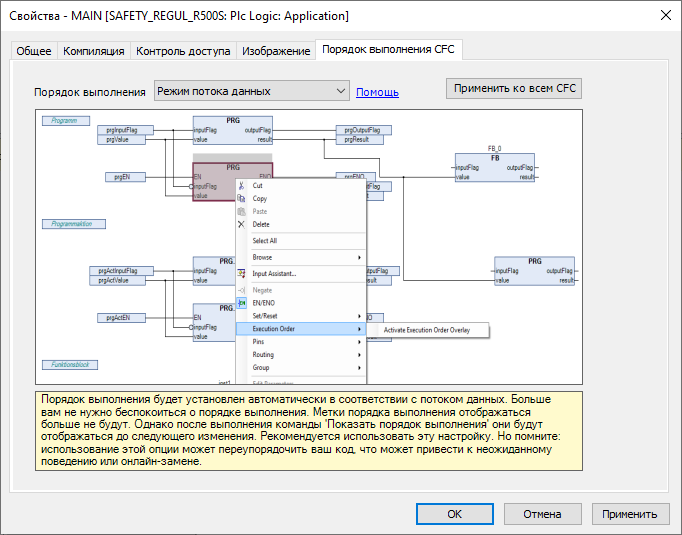Image resolution: width=682 pixels, height=535 pixels.
Task: Click the Negate icon
Action: click(241, 290)
